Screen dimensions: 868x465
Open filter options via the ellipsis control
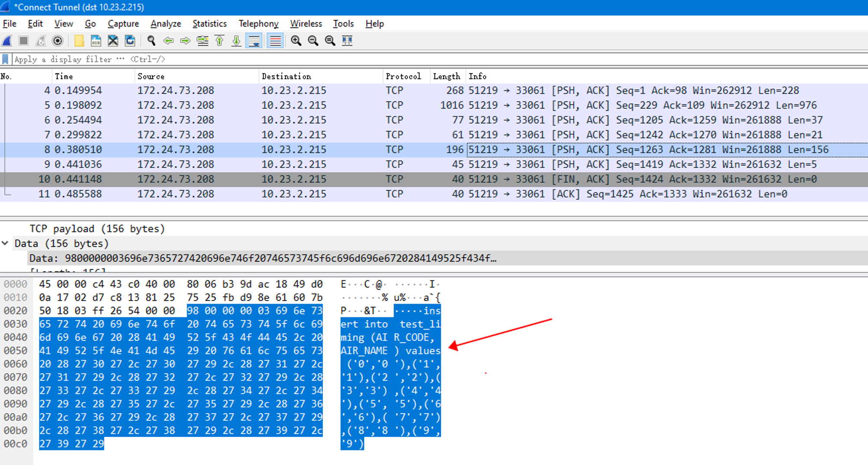[x=120, y=59]
